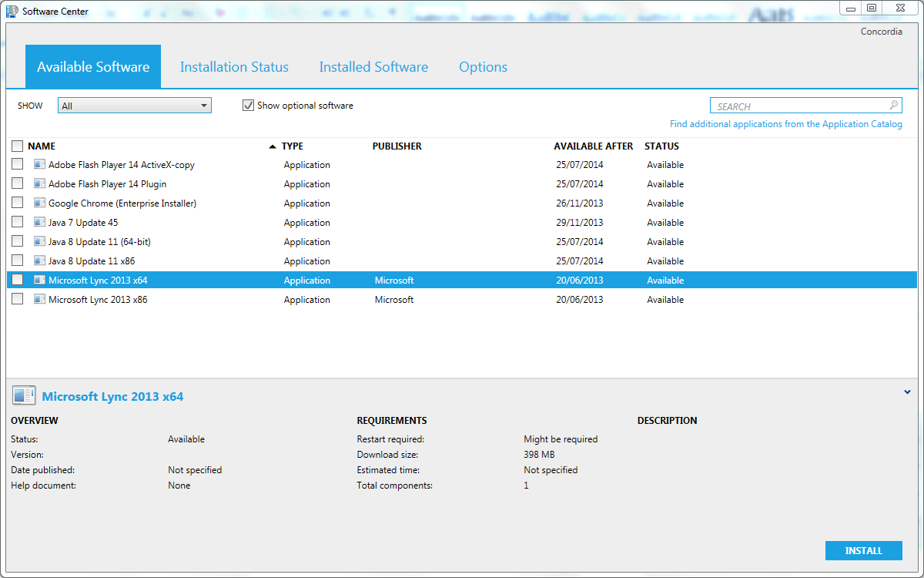Click the INSTALL button
Screen dimensions: 924x578
click(863, 550)
